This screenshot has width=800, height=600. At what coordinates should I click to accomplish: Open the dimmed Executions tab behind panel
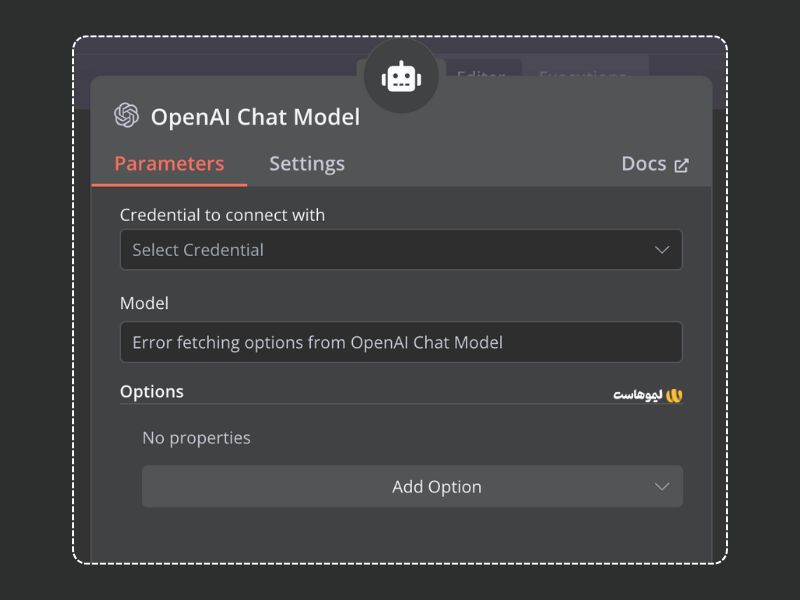pyautogui.click(x=584, y=70)
